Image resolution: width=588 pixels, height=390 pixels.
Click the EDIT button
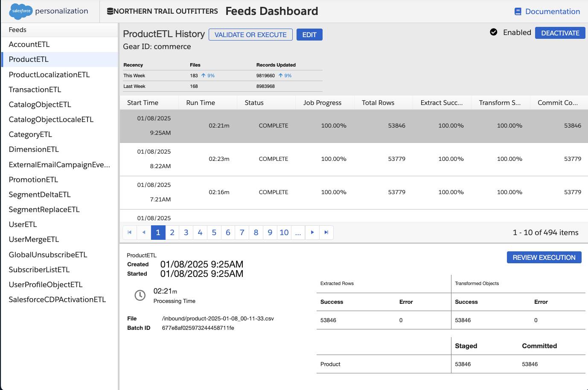309,35
